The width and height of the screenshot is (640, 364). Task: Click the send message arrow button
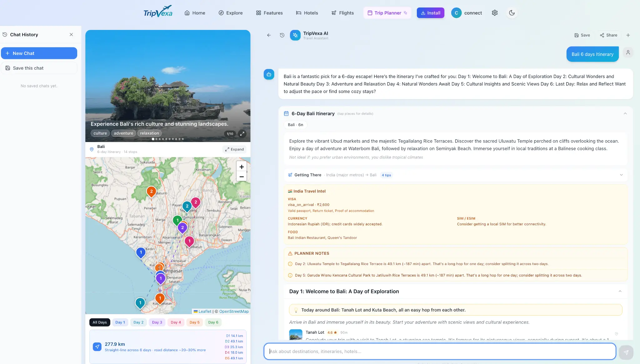(626, 352)
